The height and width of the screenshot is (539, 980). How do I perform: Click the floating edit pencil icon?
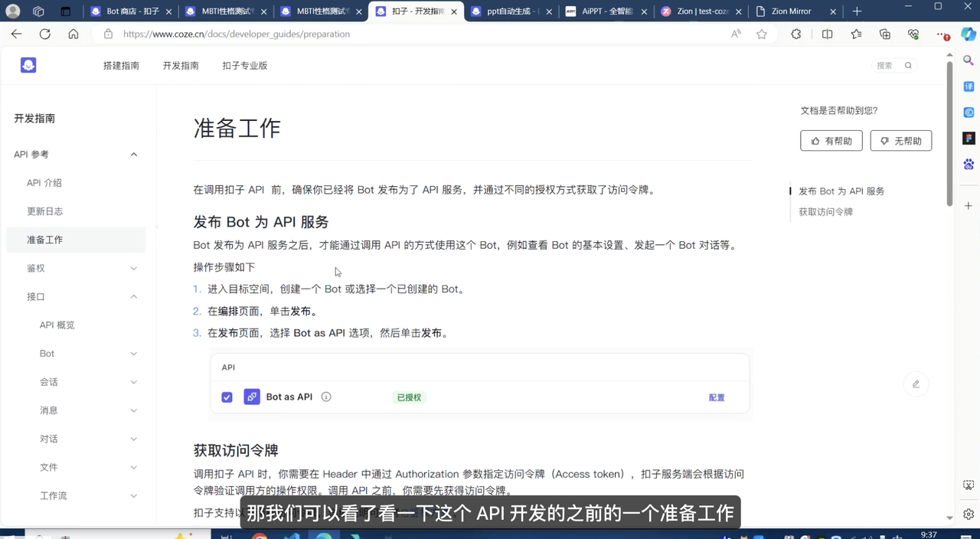click(x=916, y=384)
